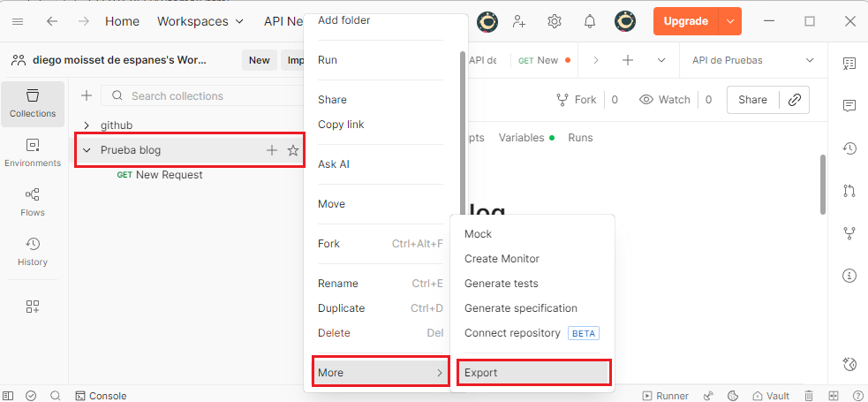Screen dimensions: 868x402
Task: Select Generate tests in the submenu
Action: tap(501, 284)
